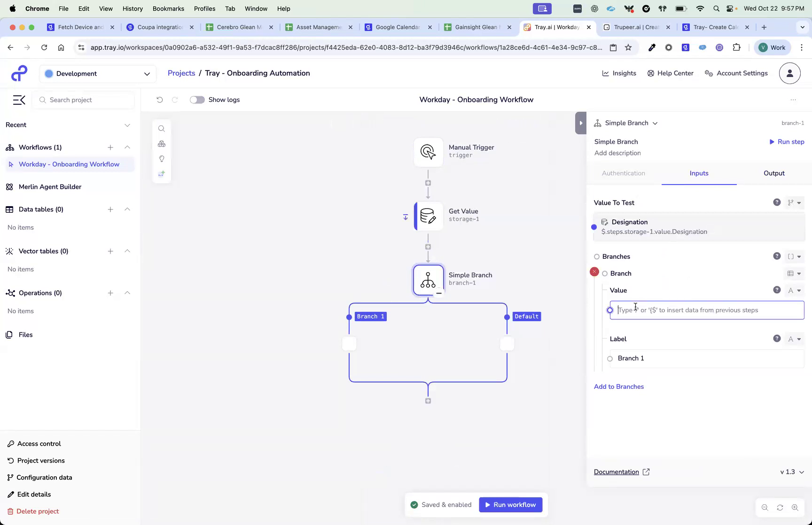Open the Simple Branch step dropdown in panel

pos(655,123)
